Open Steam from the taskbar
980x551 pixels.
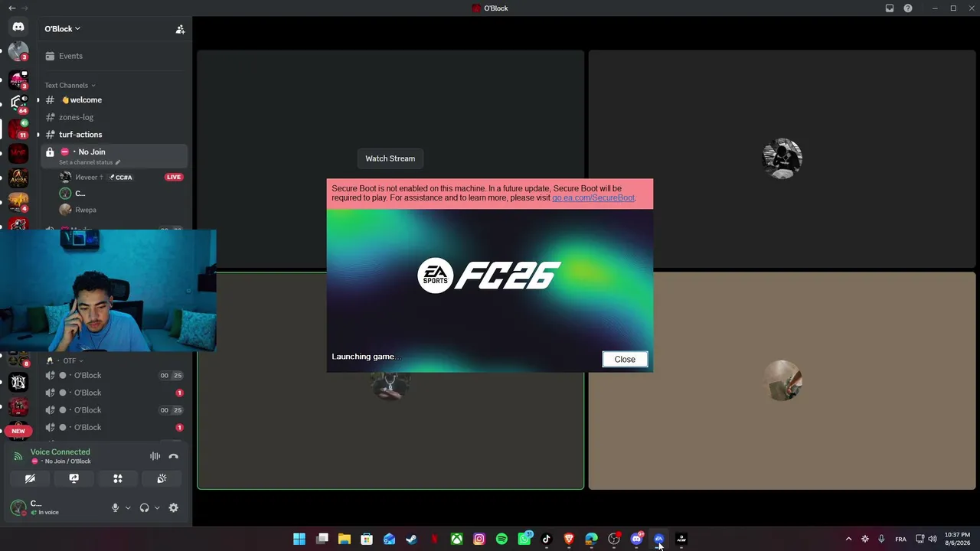click(x=412, y=539)
